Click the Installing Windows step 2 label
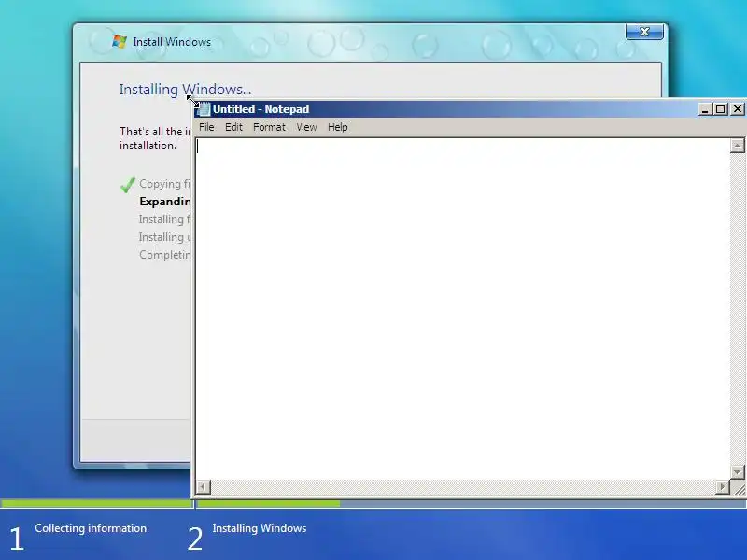 tap(260, 528)
